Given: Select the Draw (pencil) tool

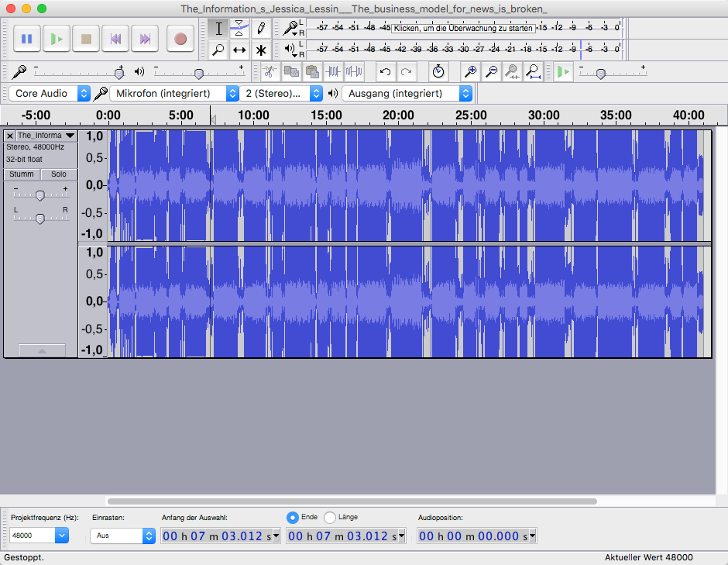Looking at the screenshot, I should point(260,29).
